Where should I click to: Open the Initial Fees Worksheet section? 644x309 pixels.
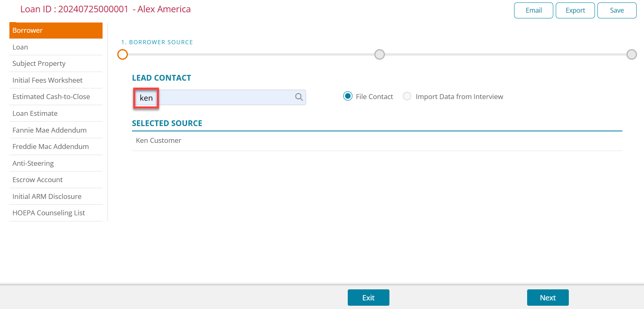click(x=47, y=80)
